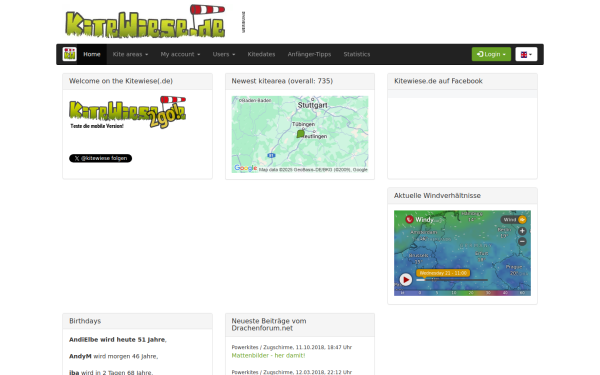Open the Users dropdown menu
This screenshot has width=600, height=375.
[224, 54]
